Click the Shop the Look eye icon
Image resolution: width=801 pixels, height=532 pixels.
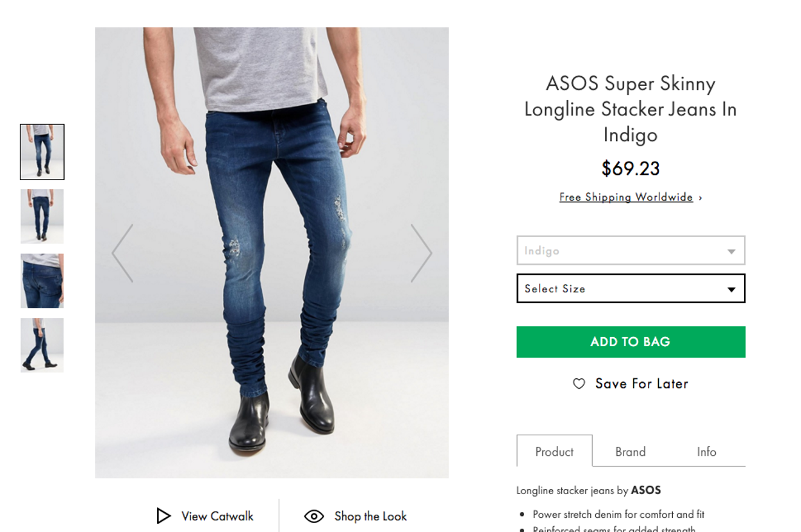(314, 516)
